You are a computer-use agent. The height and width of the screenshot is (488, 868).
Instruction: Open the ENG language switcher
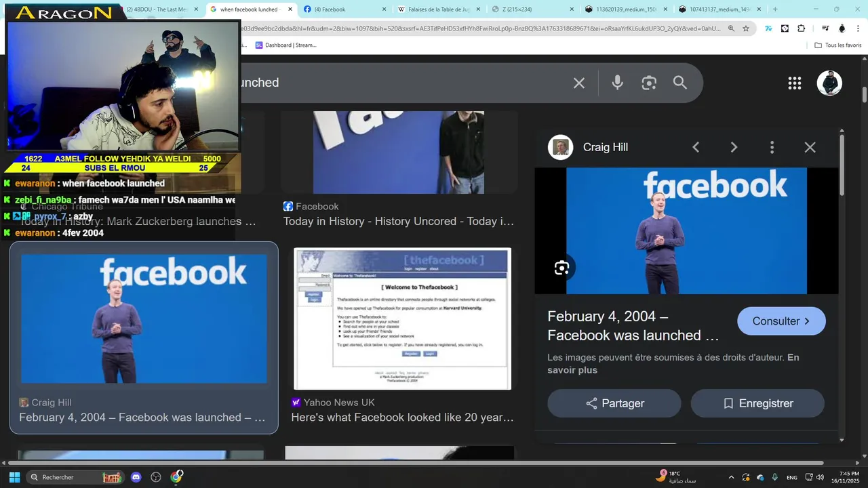791,477
